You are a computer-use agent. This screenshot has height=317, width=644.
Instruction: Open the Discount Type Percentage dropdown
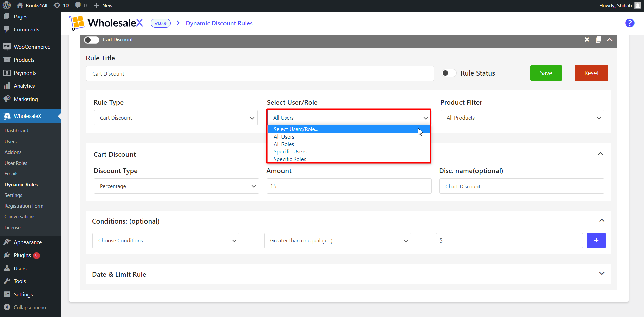tap(176, 186)
